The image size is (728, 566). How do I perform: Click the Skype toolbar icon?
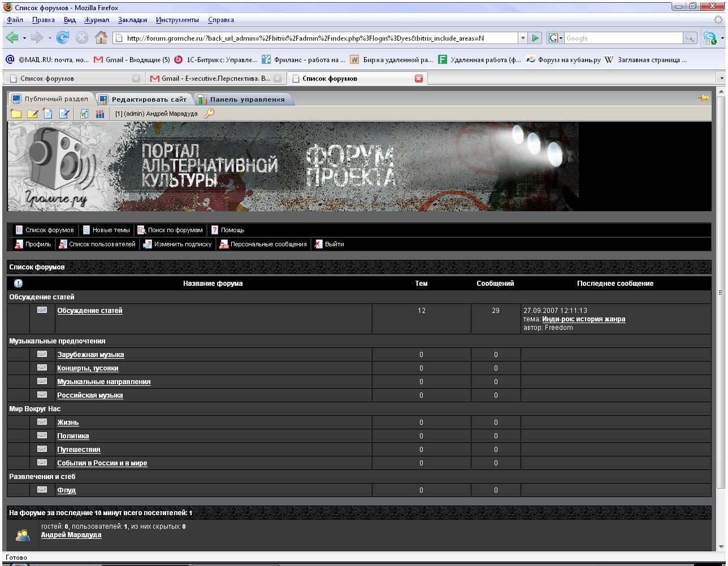[709, 38]
